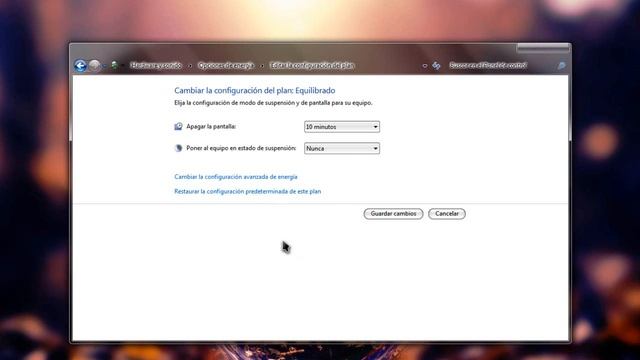The width and height of the screenshot is (640, 360).
Task: Click label Poner al equipo en estado de suspensión
Action: [241, 148]
